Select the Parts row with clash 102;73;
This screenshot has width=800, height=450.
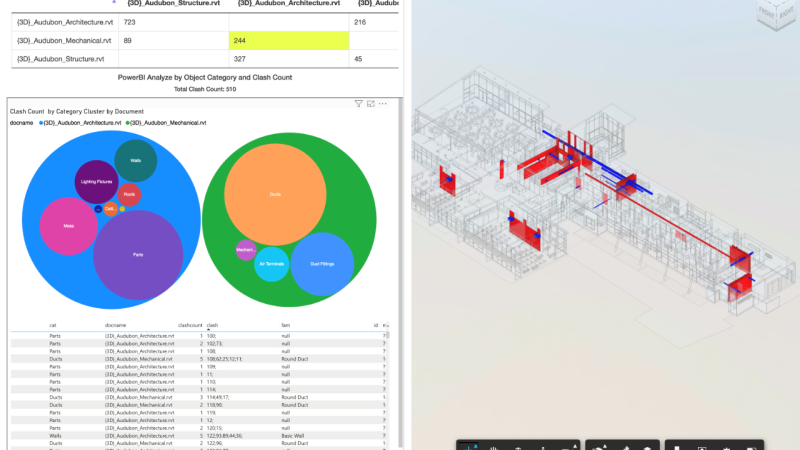(x=199, y=344)
